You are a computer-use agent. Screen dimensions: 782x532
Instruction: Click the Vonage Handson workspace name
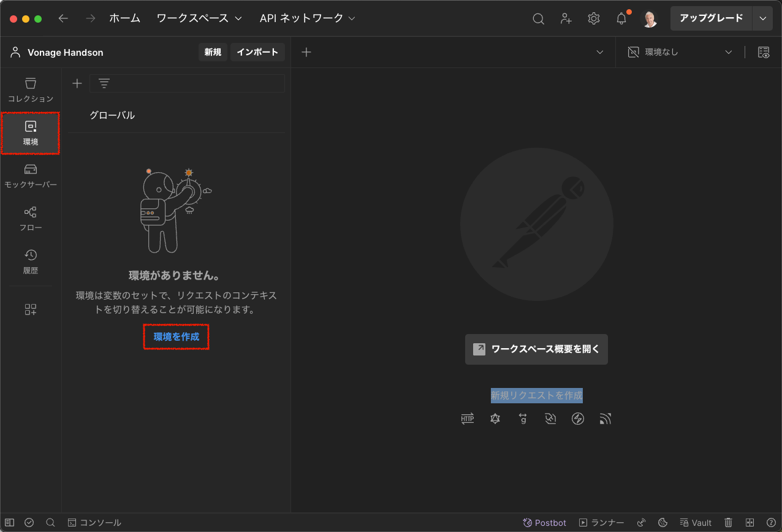point(66,52)
